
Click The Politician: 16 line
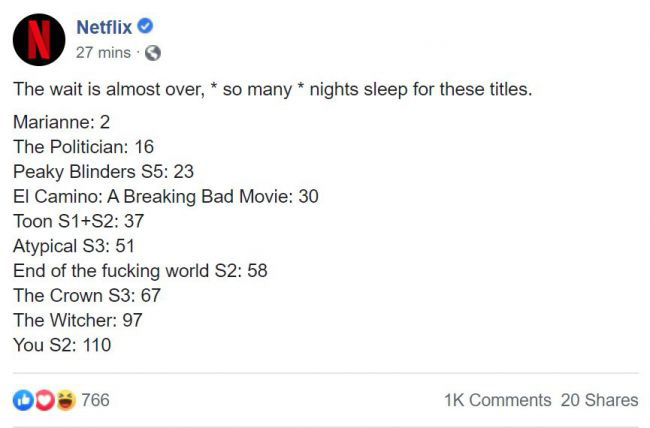pyautogui.click(x=83, y=147)
